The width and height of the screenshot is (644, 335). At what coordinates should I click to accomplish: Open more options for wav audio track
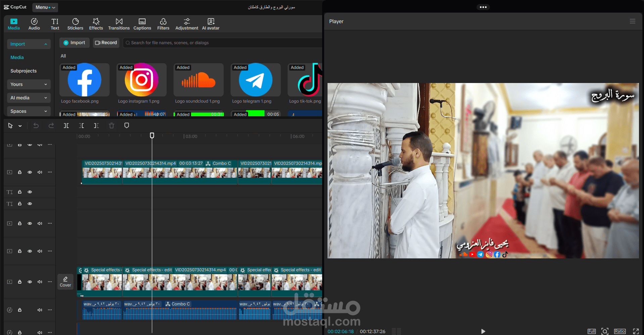click(50, 310)
